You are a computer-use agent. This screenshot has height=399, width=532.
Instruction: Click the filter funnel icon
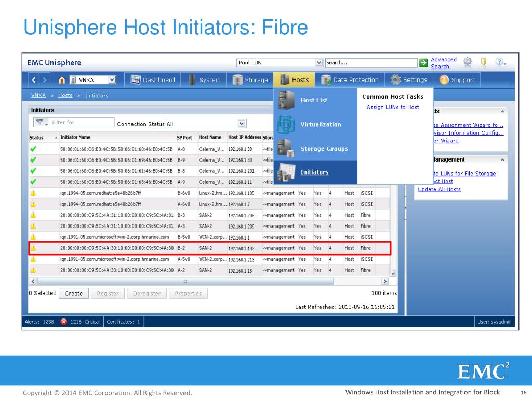pos(40,122)
